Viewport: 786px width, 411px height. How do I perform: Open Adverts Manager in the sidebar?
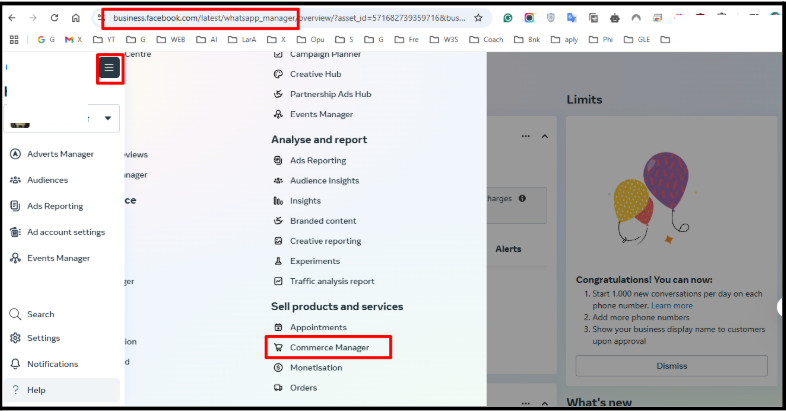coord(60,154)
